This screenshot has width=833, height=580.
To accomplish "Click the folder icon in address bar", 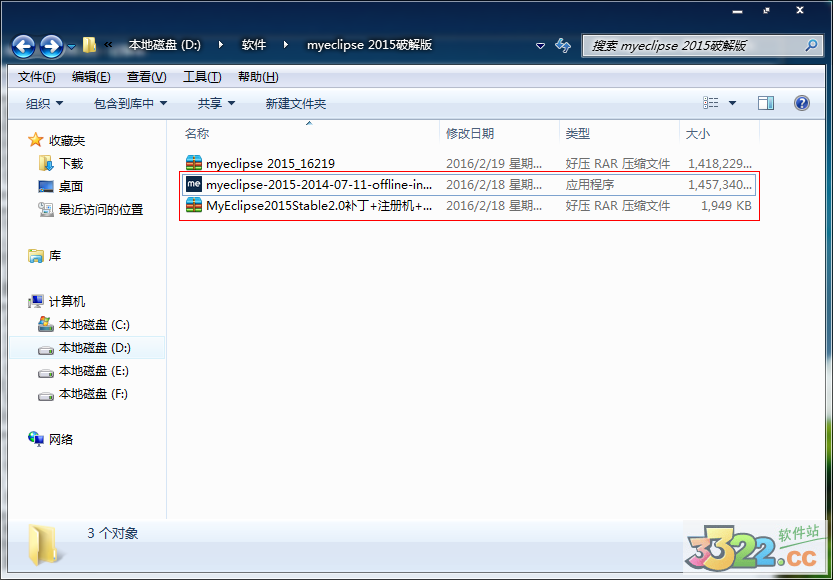I will tap(89, 45).
